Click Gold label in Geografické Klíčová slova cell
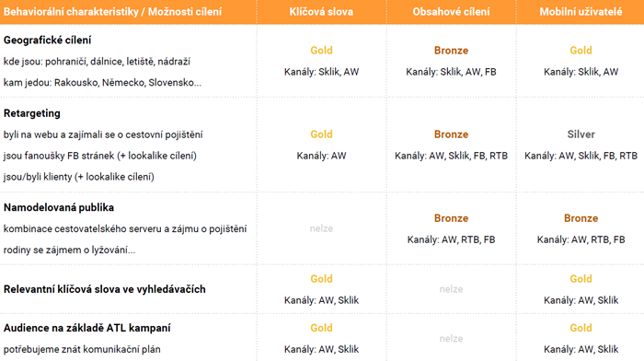This screenshot has width=644, height=361. (321, 51)
